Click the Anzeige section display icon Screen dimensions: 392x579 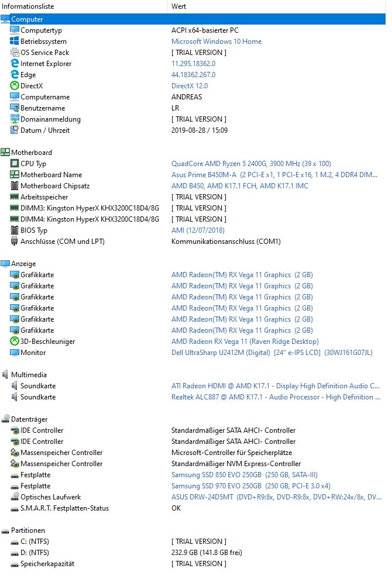5,263
